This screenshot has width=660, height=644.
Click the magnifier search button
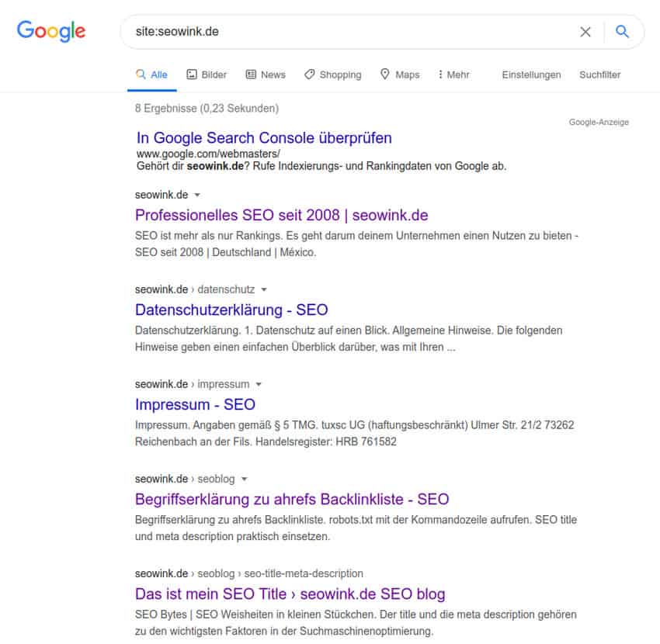click(622, 31)
